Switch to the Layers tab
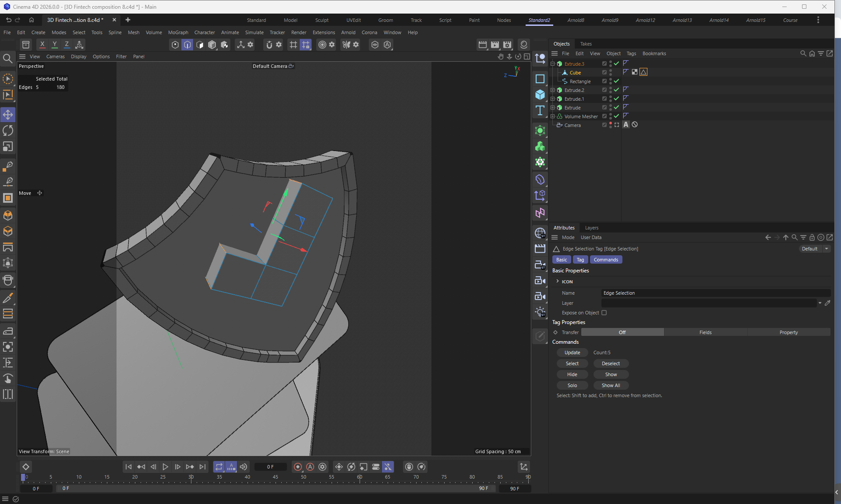 coord(591,228)
